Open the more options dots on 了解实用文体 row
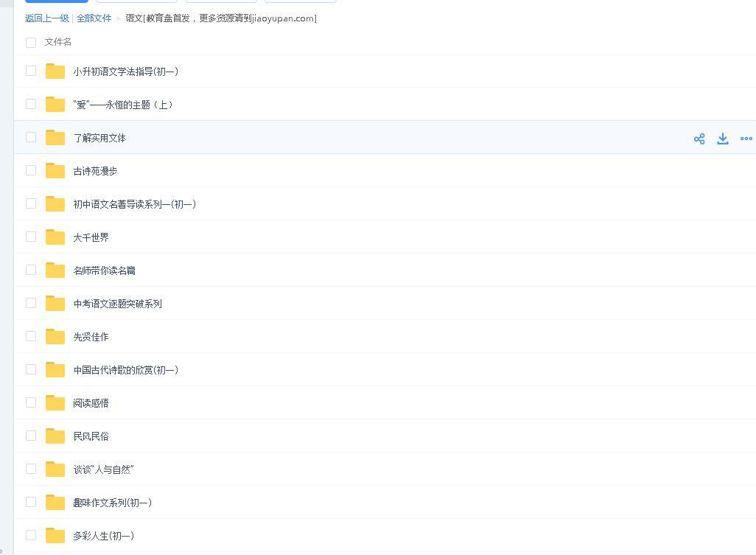Image resolution: width=756 pixels, height=555 pixels. click(x=746, y=139)
